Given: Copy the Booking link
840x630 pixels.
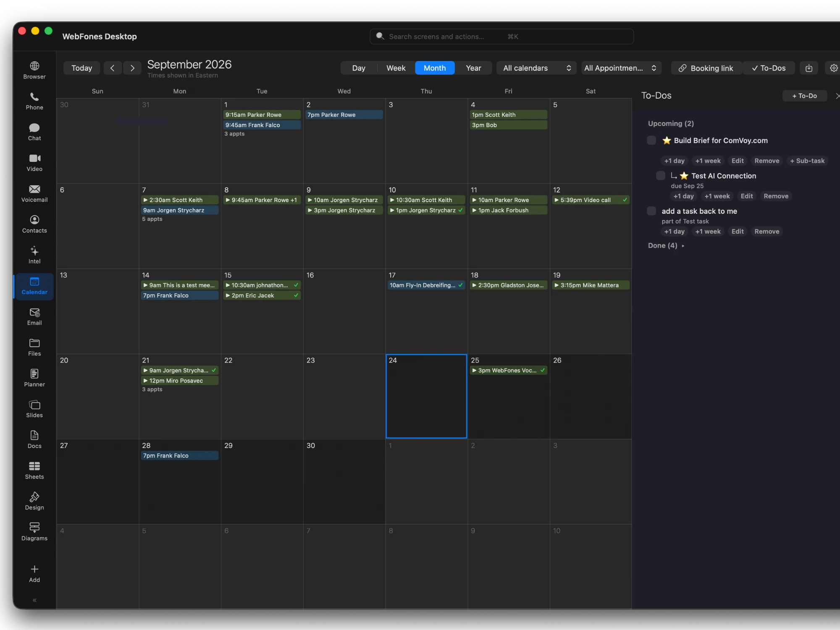Looking at the screenshot, I should (706, 68).
